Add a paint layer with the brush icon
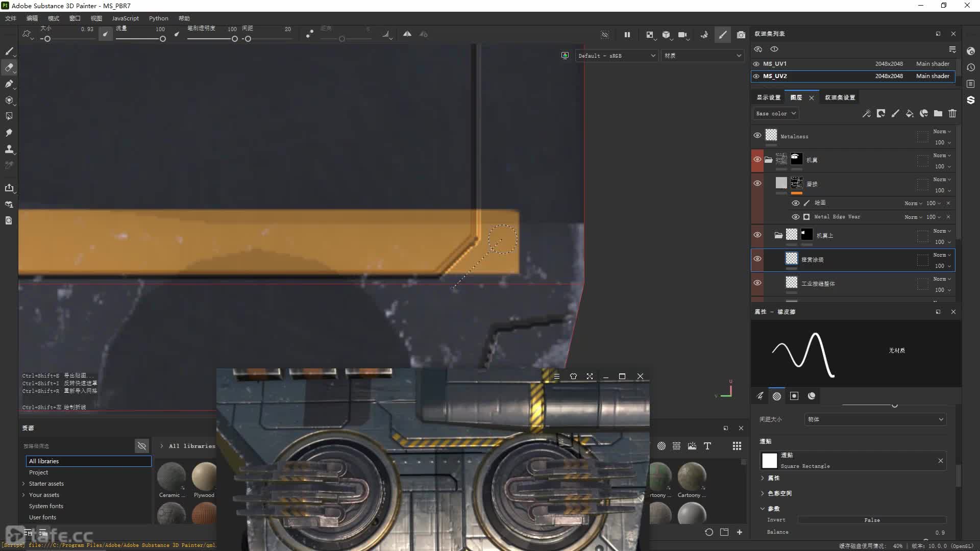Screen dimensions: 980x551 [895, 113]
